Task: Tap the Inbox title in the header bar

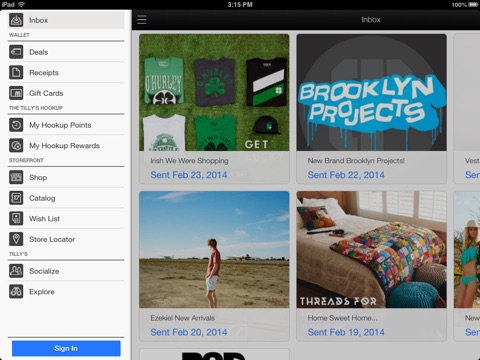Action: (x=371, y=20)
